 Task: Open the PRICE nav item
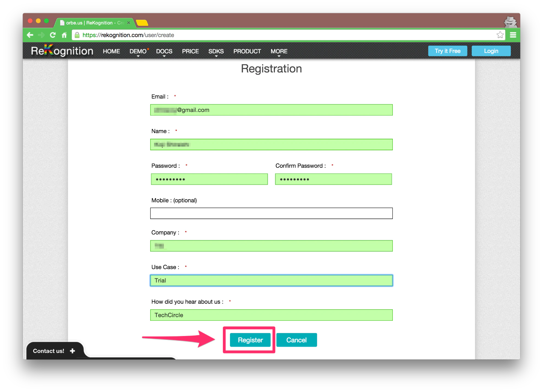point(190,51)
